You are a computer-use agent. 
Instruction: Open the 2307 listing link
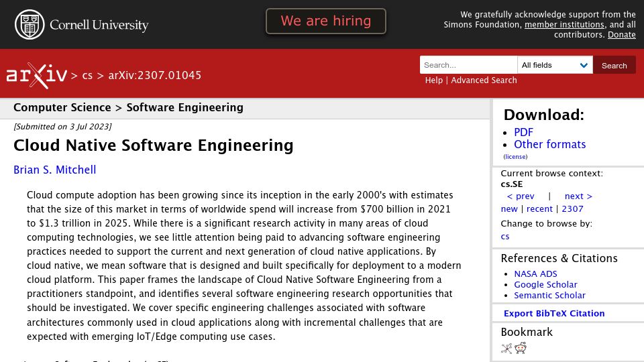coord(572,209)
